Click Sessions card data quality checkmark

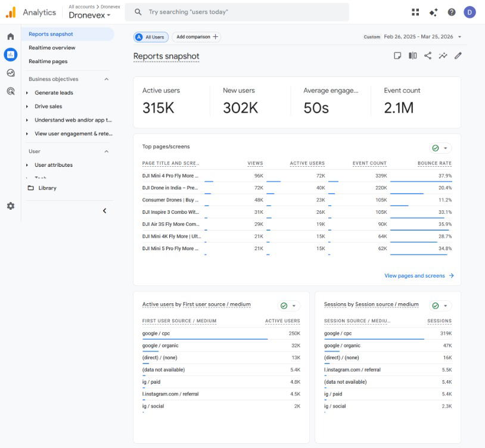(436, 306)
